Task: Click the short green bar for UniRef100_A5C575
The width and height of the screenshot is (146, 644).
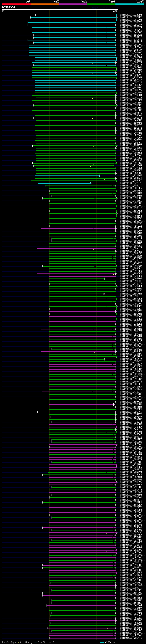Action: pyautogui.click(x=77, y=359)
